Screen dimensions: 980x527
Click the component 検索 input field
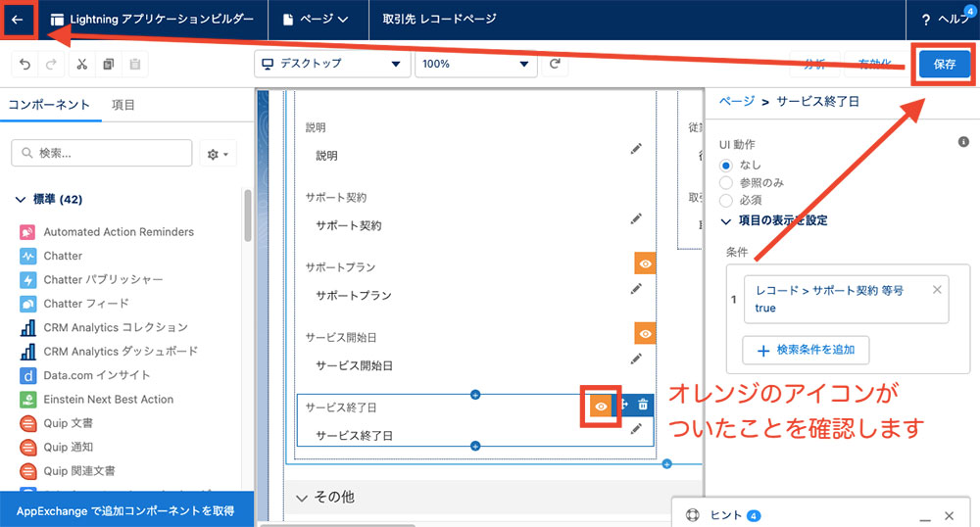(x=101, y=153)
